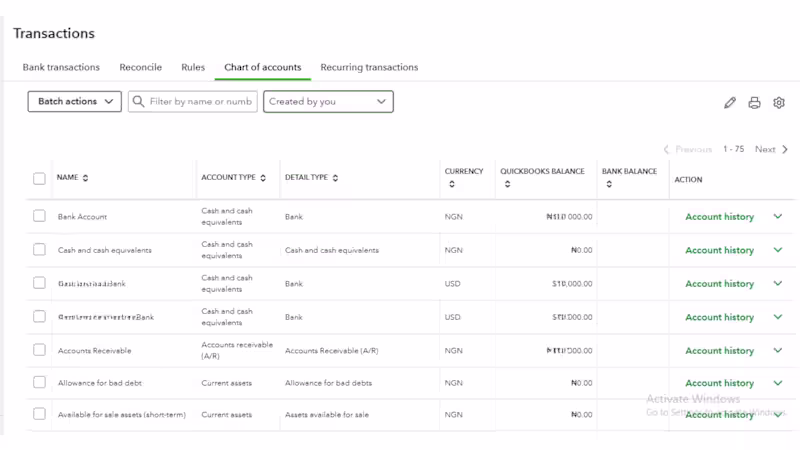Click the Filter by name input field
800x450 pixels.
201,101
